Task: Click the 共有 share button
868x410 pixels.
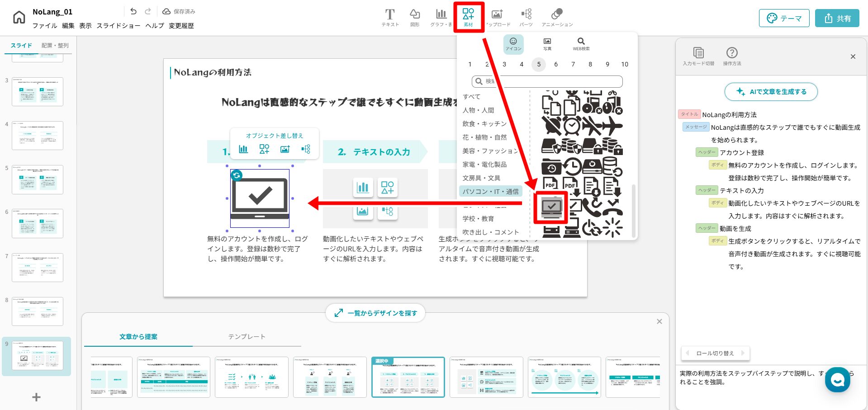Action: point(837,18)
